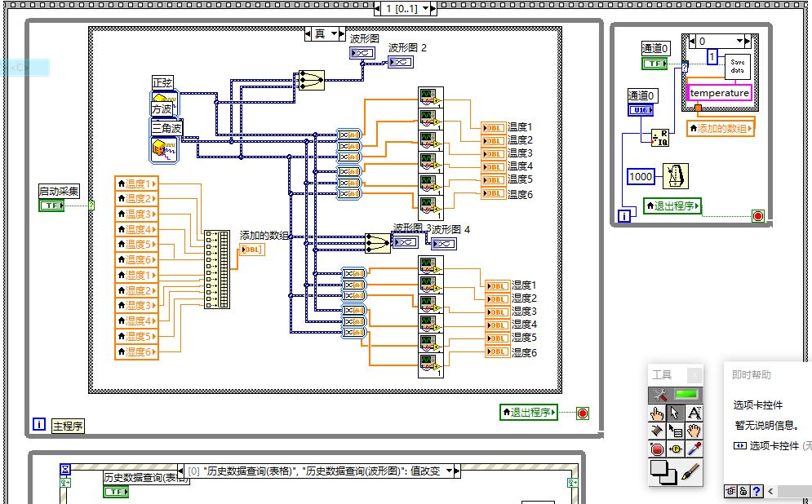Click the main loop stop condition terminal
Image resolution: width=812 pixels, height=504 pixels.
click(583, 413)
